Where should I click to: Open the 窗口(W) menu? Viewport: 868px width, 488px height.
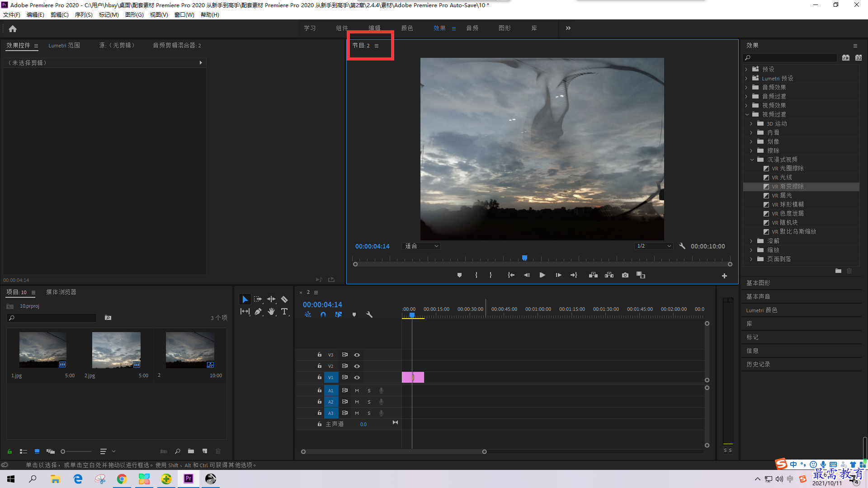coord(184,15)
